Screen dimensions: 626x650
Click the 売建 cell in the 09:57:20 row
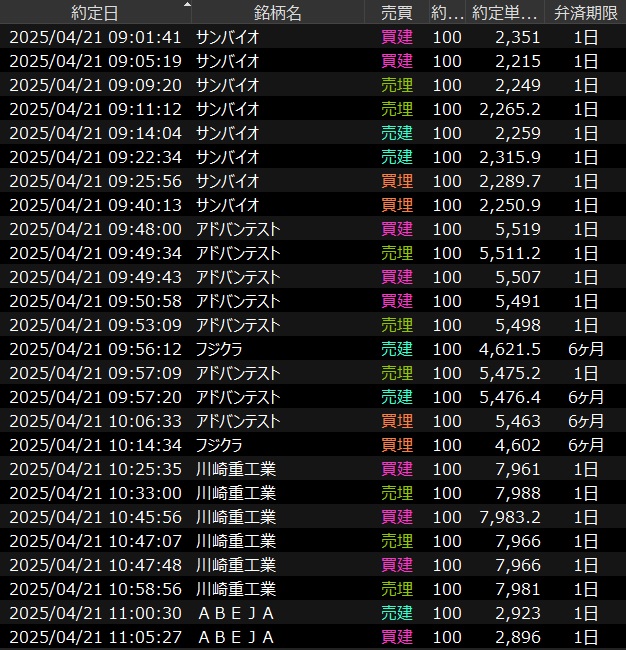coord(397,398)
